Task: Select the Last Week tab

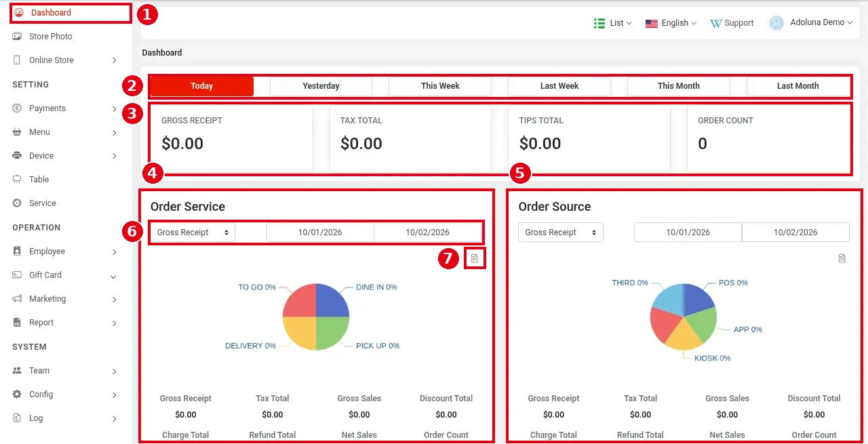Action: (x=559, y=86)
